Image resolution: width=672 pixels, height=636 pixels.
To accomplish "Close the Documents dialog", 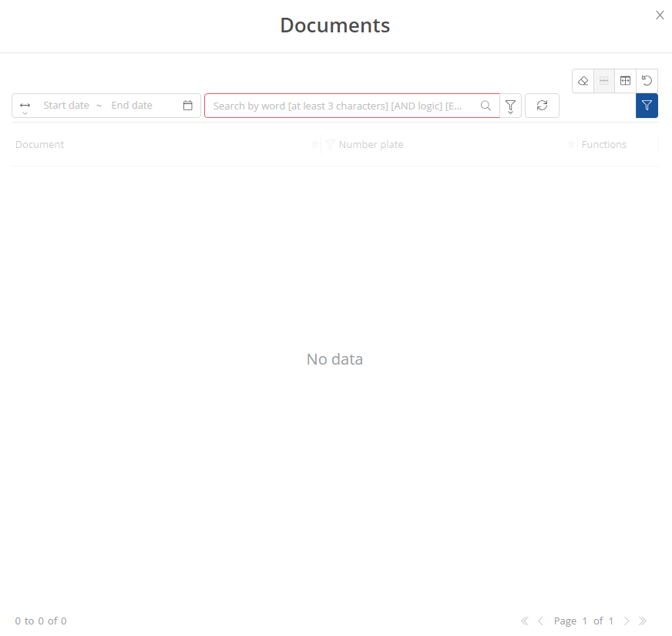I will click(x=660, y=15).
